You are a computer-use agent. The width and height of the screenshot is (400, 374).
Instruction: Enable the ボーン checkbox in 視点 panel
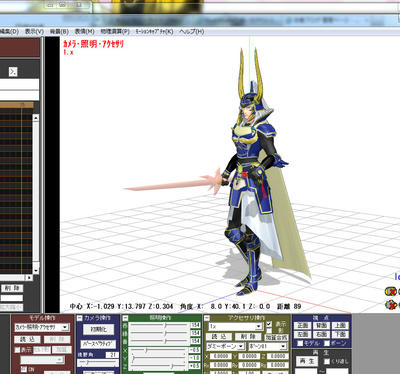(x=327, y=343)
